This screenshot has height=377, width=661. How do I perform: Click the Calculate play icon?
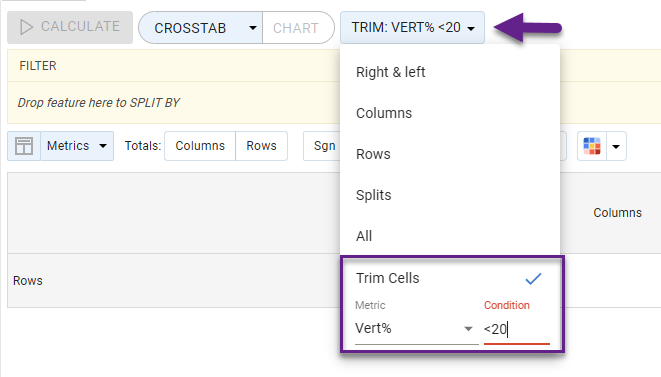pyautogui.click(x=27, y=27)
